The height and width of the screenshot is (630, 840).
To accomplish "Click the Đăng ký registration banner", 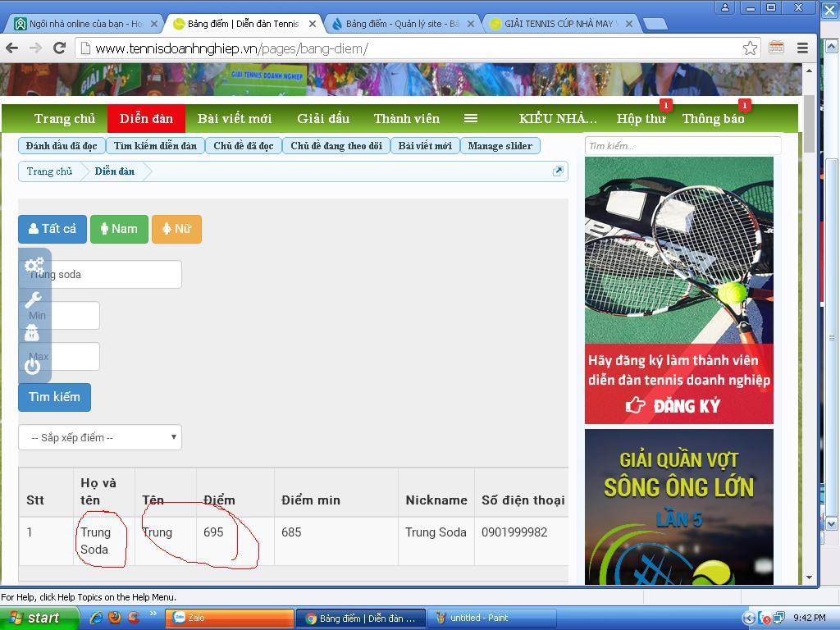I will (678, 405).
